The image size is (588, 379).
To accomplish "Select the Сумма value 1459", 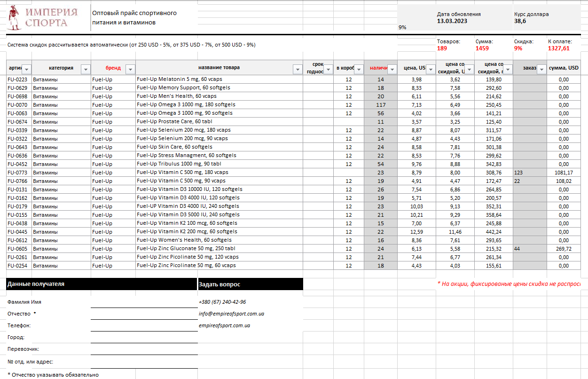I will 482,48.
